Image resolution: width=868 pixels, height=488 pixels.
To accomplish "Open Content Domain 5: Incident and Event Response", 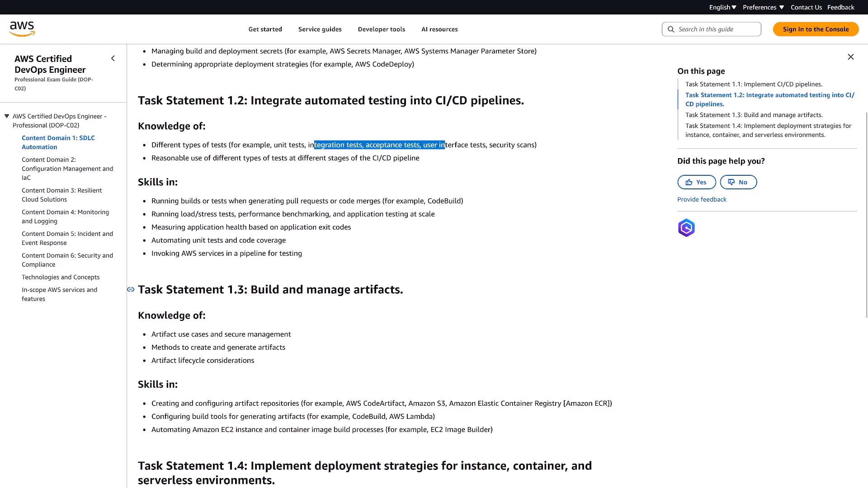I will 67,238.
